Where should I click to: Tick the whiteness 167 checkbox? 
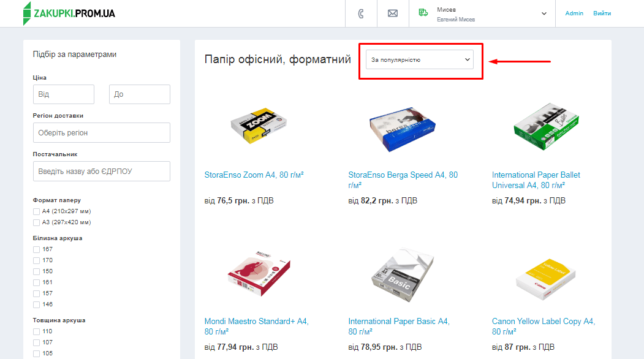pyautogui.click(x=37, y=249)
